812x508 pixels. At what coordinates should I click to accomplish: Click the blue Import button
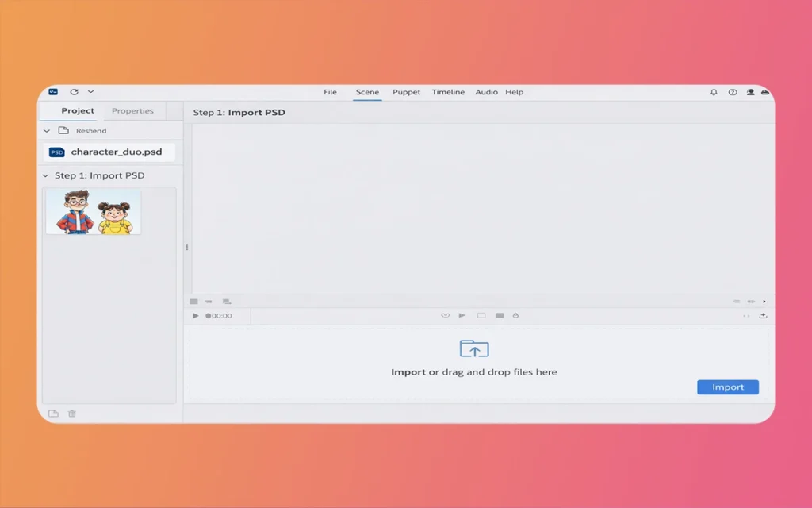click(727, 387)
